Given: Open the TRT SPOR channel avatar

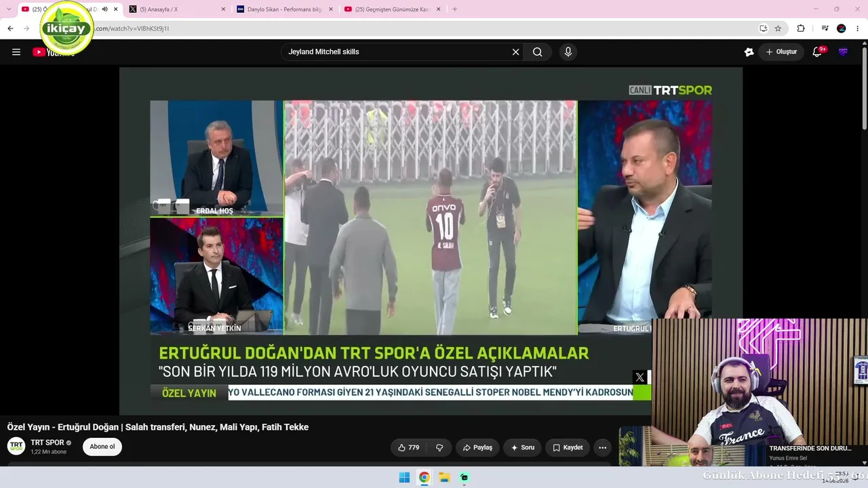Looking at the screenshot, I should (x=16, y=446).
